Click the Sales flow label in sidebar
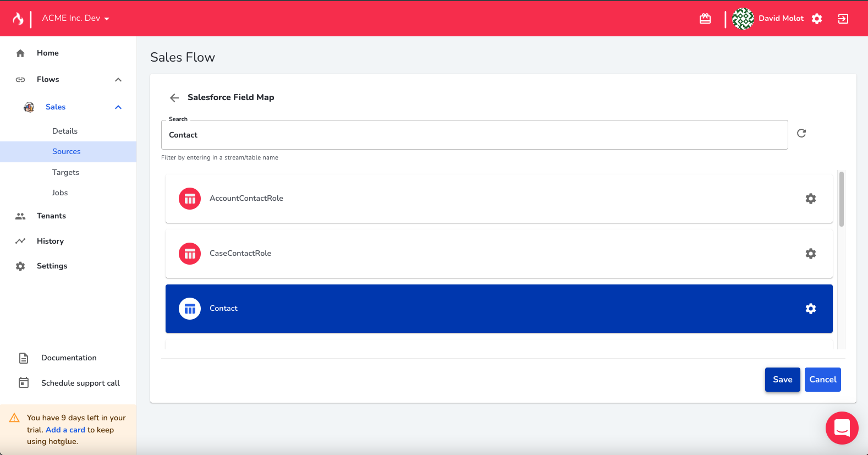 (56, 107)
